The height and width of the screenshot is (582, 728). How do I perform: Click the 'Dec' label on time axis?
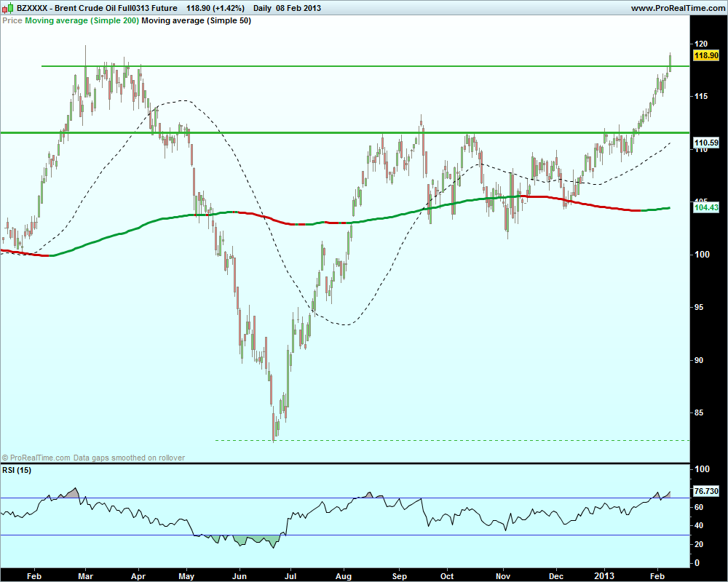555,576
